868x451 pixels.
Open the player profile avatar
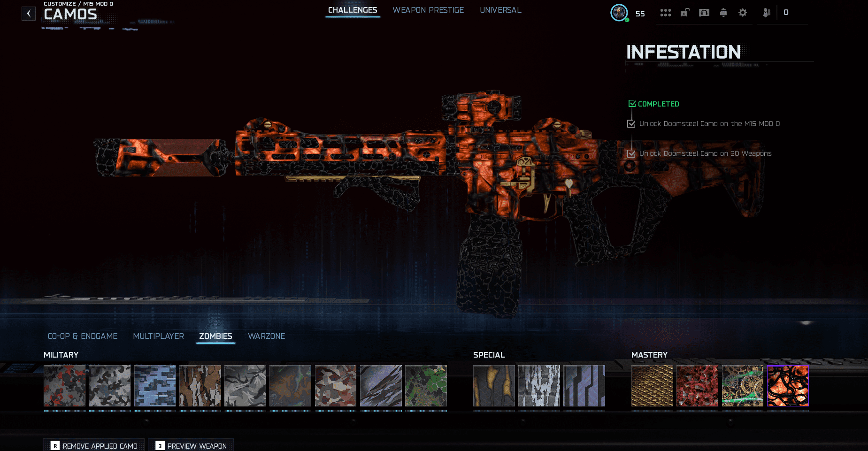(x=619, y=13)
